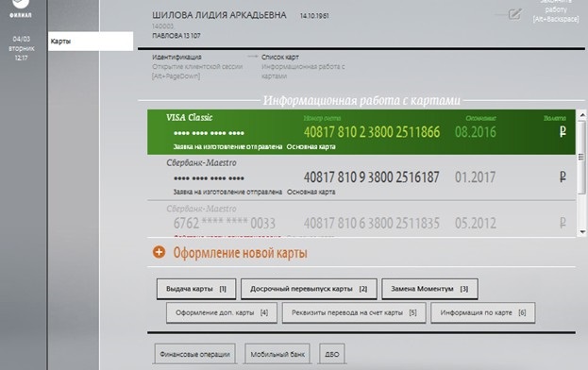Select the VISA Classic card row
This screenshot has height=370, width=588.
361,132
